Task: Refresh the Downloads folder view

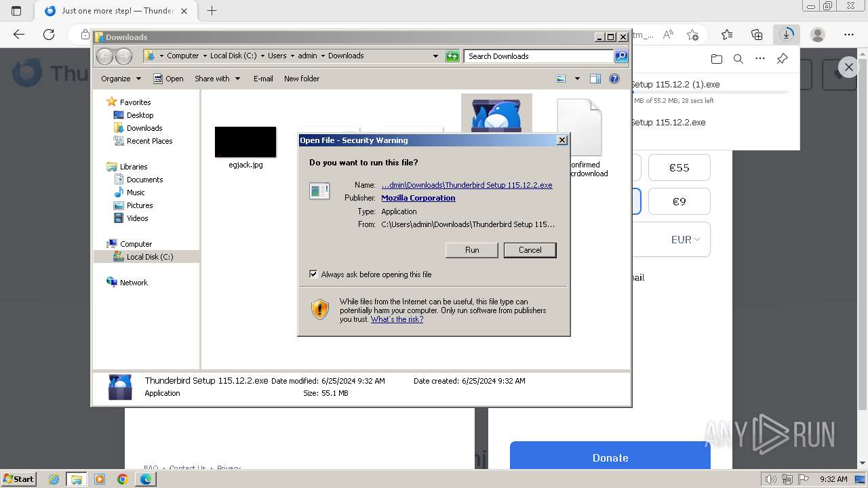Action: click(x=452, y=56)
